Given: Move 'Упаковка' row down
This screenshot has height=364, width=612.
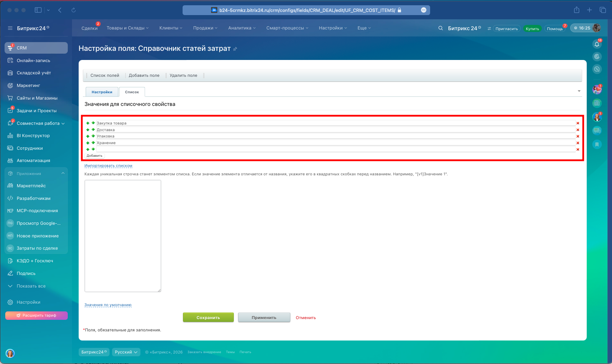Looking at the screenshot, I should pos(93,136).
